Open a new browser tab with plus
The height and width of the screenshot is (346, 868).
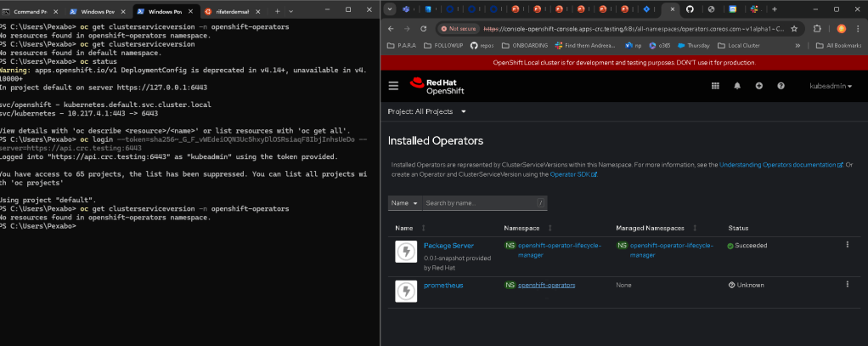(x=775, y=9)
